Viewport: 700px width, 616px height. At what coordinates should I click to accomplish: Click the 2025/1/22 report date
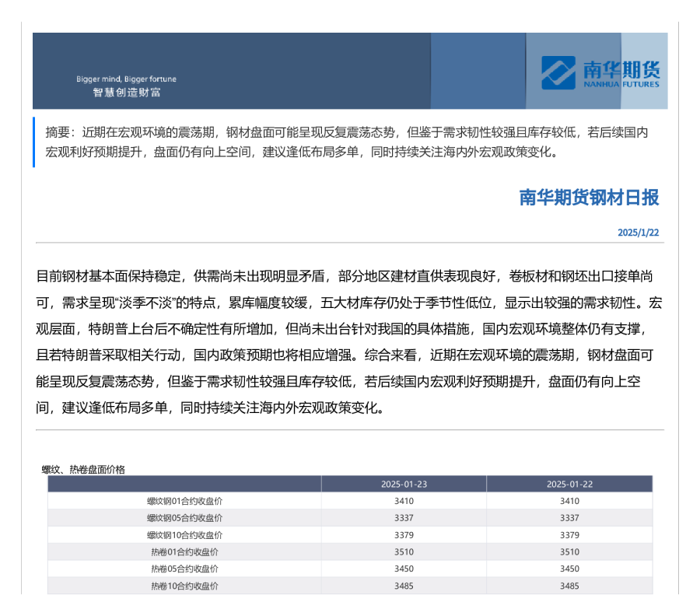(638, 233)
